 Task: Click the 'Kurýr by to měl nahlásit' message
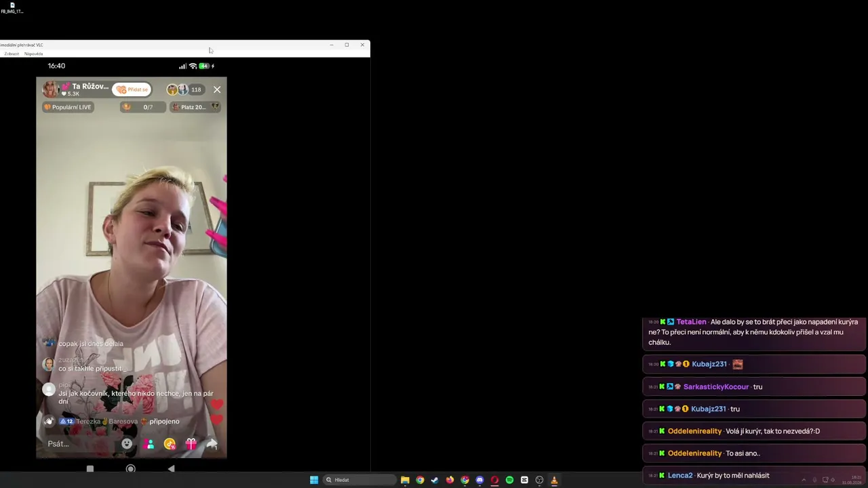733,476
